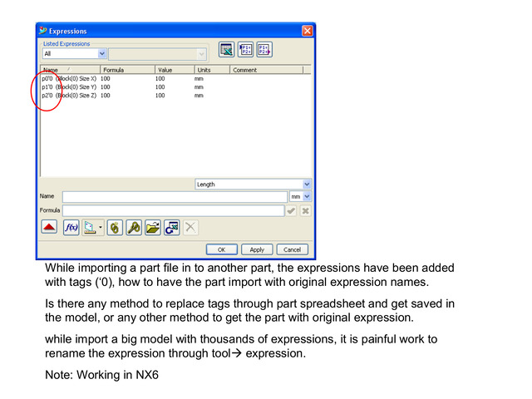Open the f(x) Functions button
The width and height of the screenshot is (532, 399).
click(x=71, y=227)
